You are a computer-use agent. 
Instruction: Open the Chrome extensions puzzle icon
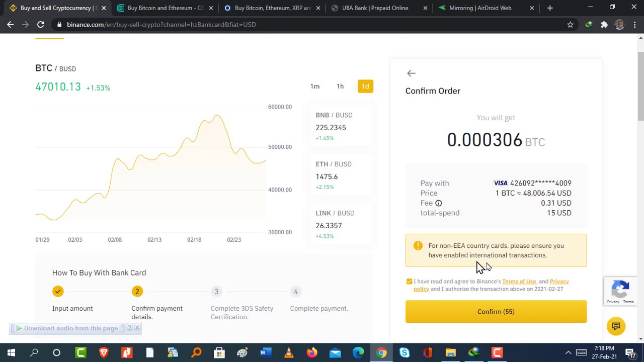(x=604, y=24)
